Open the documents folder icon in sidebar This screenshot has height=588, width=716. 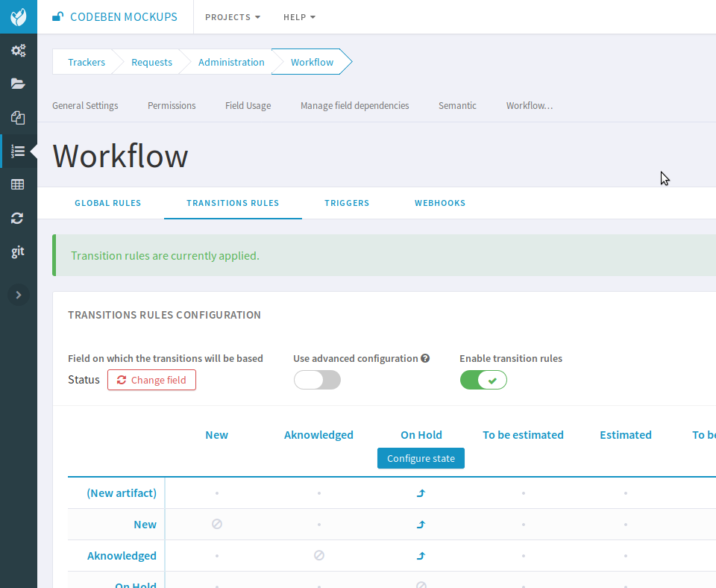coord(18,84)
